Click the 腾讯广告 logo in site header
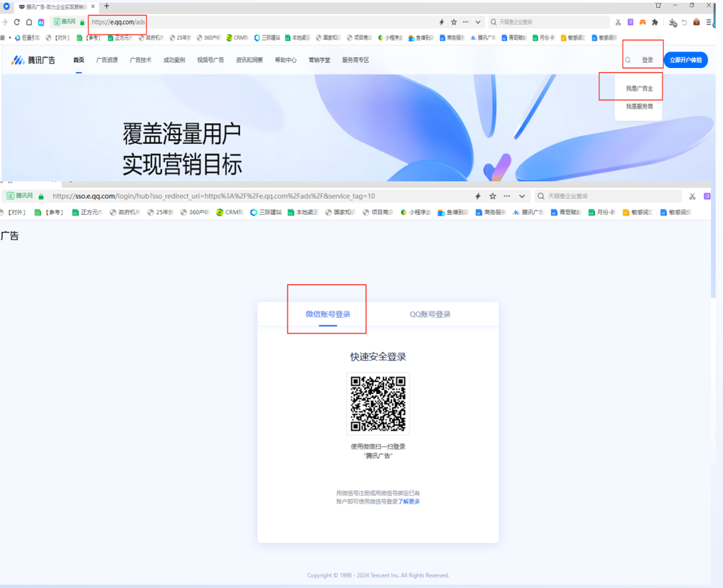Image resolution: width=723 pixels, height=588 pixels. (33, 60)
